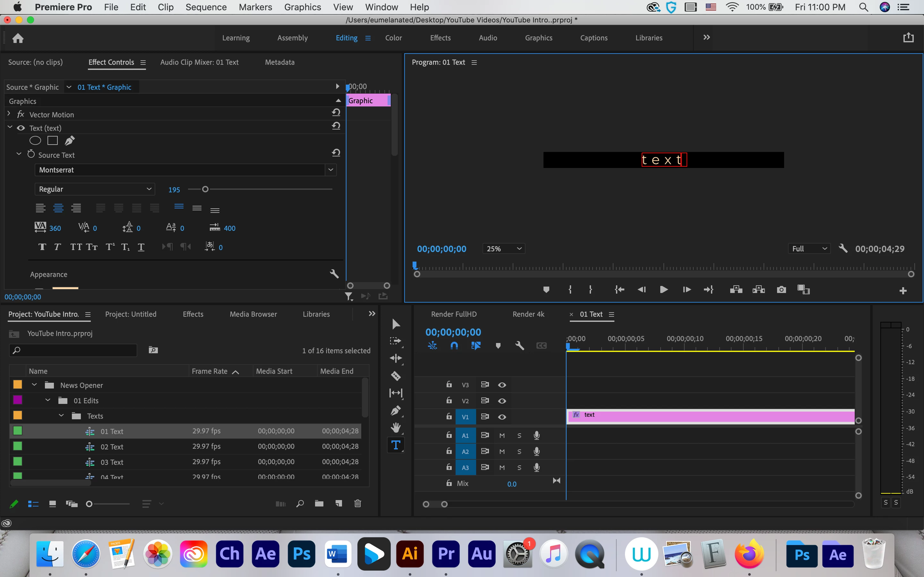The height and width of the screenshot is (577, 924).
Task: Click the New Bin folder icon
Action: pos(319,504)
